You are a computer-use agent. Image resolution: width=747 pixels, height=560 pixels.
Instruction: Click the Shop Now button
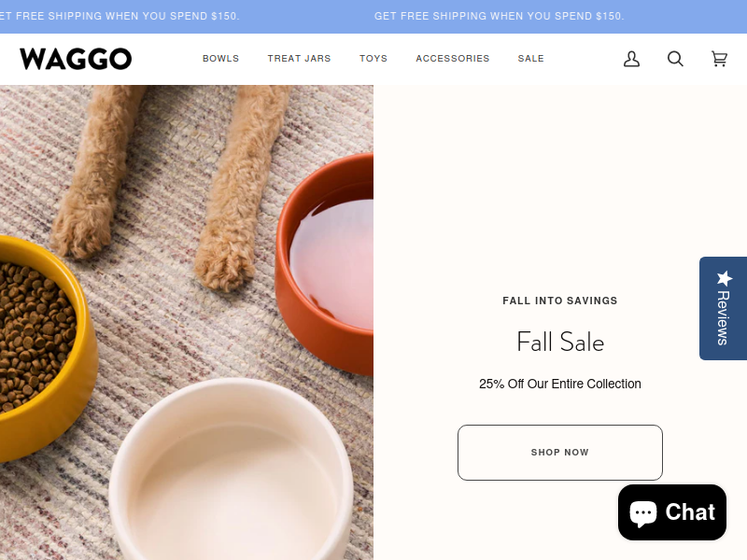pos(559,453)
